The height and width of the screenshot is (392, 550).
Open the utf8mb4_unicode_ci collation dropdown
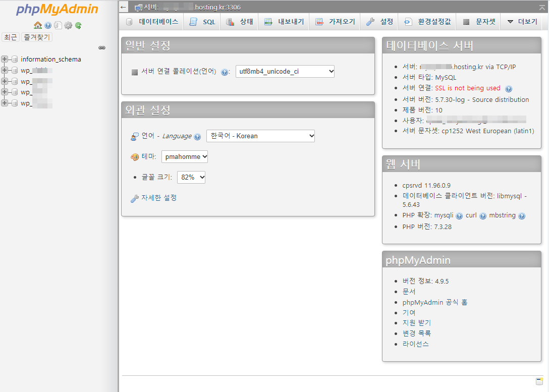(285, 72)
